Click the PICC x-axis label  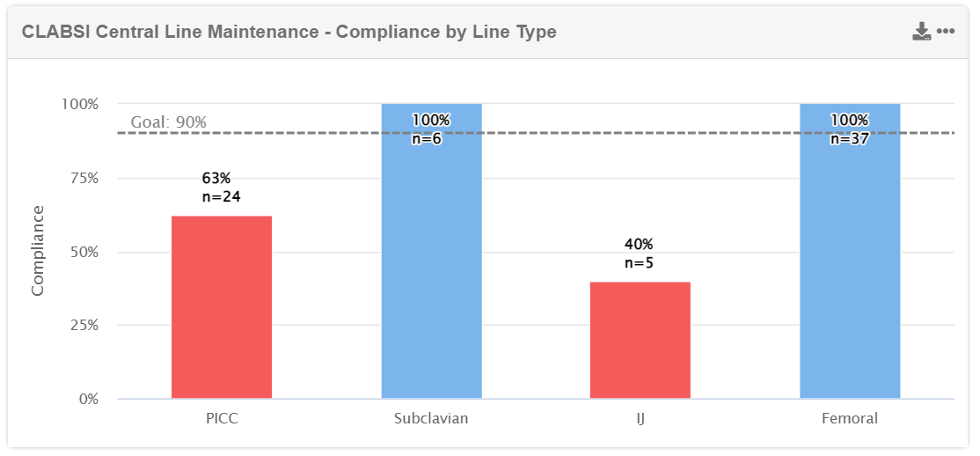click(x=222, y=418)
